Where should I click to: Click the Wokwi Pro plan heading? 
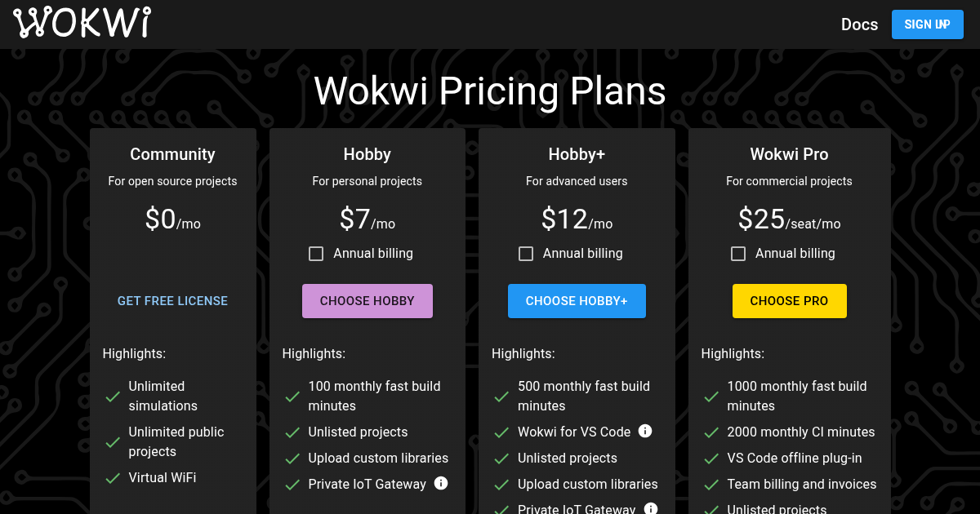[789, 154]
